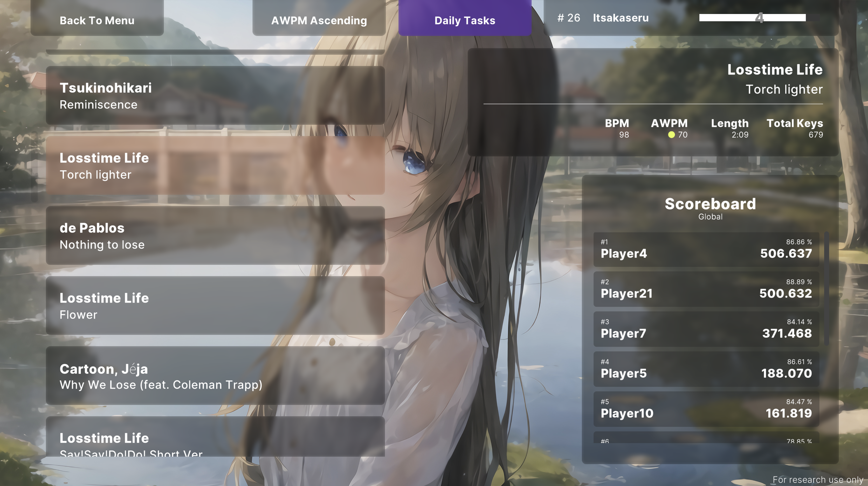The width and height of the screenshot is (868, 486).
Task: Click the AWPM Ascending sort icon
Action: pyautogui.click(x=318, y=20)
